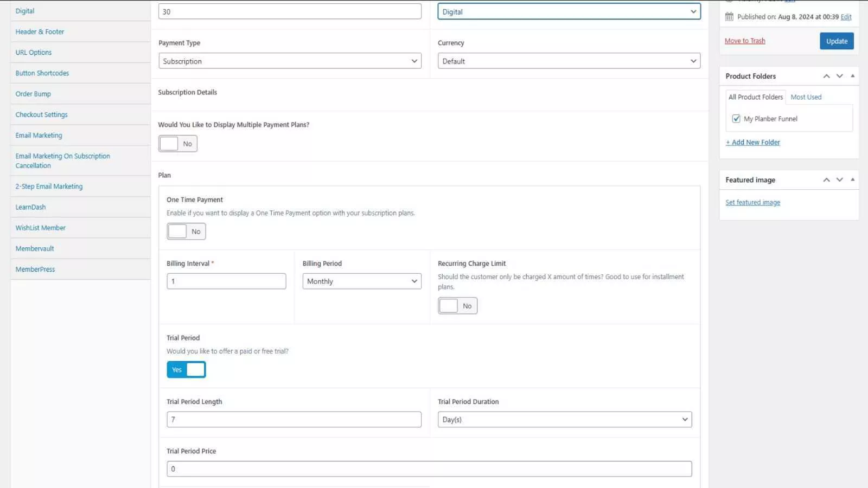
Task: Toggle the Multiple Payment Plans switch
Action: [177, 144]
